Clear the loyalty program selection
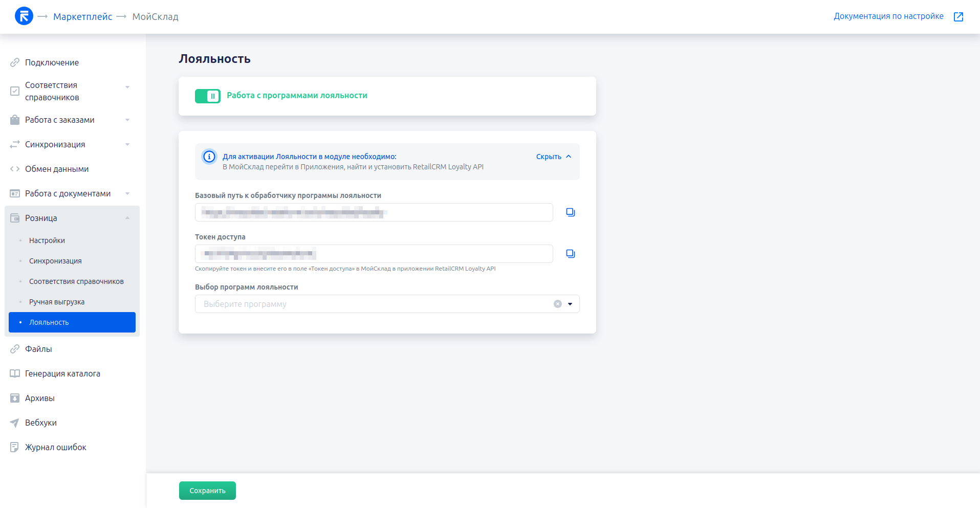This screenshot has height=508, width=980. (x=557, y=304)
